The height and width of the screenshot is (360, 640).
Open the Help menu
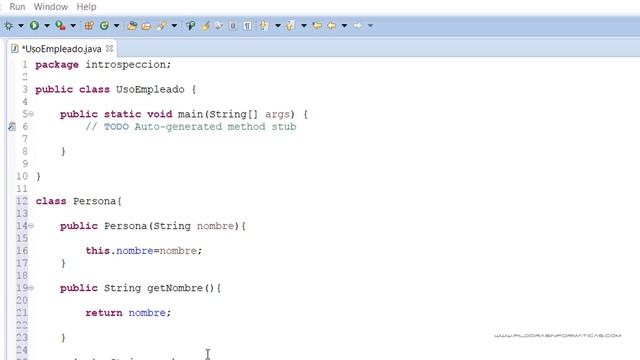click(x=86, y=7)
